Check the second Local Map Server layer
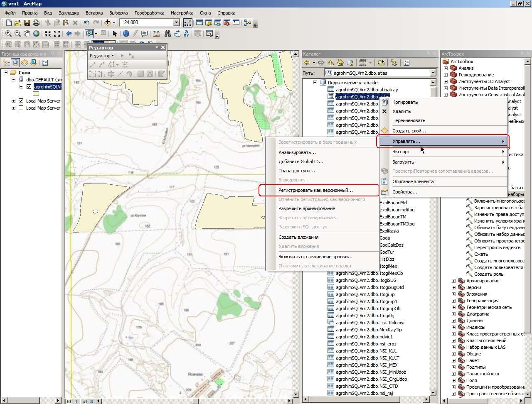This screenshot has width=532, height=404. [21, 108]
